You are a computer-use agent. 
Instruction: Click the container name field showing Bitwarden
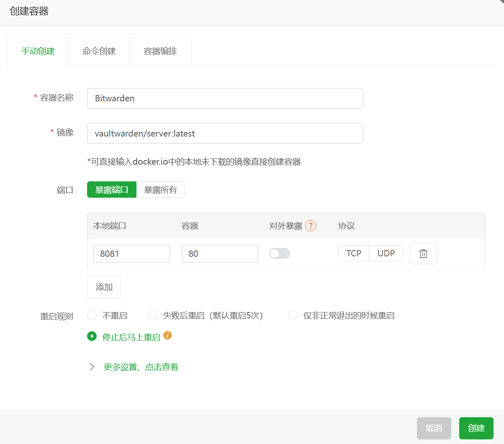click(225, 98)
